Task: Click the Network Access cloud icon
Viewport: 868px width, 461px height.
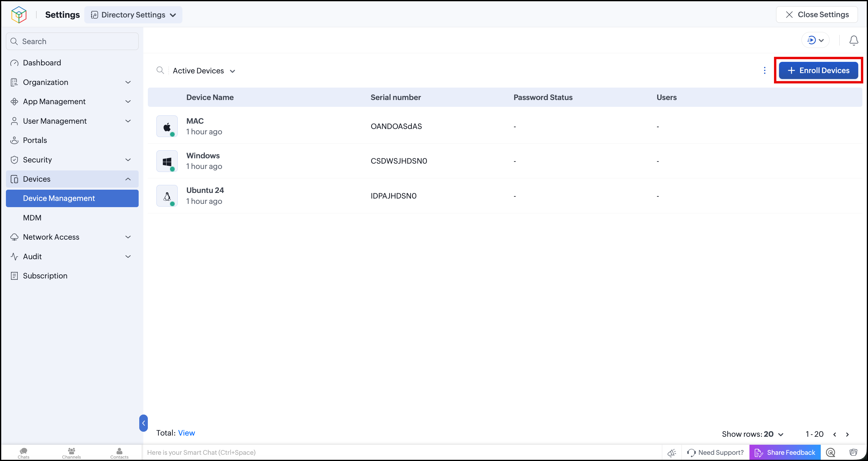Action: 14,237
